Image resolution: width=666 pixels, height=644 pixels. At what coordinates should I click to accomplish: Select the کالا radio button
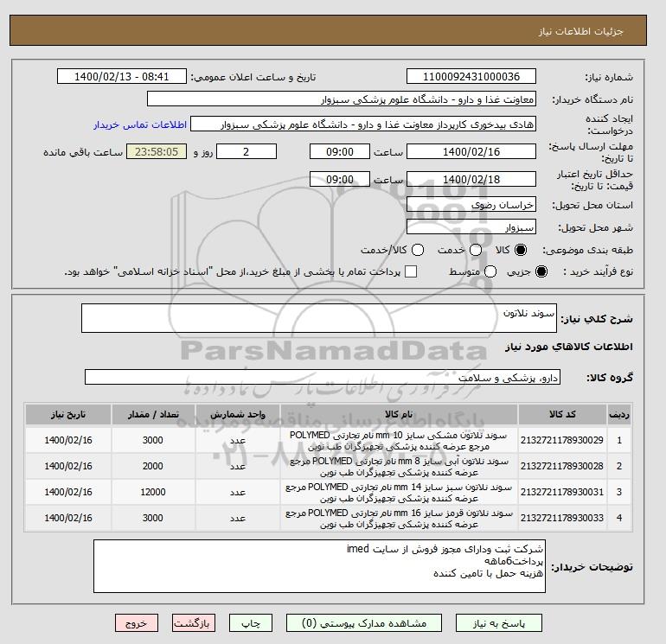521,250
